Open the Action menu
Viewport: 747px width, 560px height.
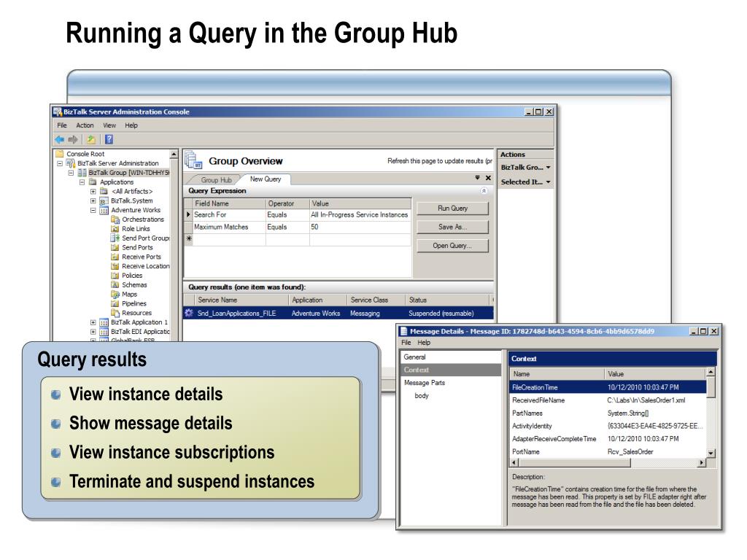(85, 125)
